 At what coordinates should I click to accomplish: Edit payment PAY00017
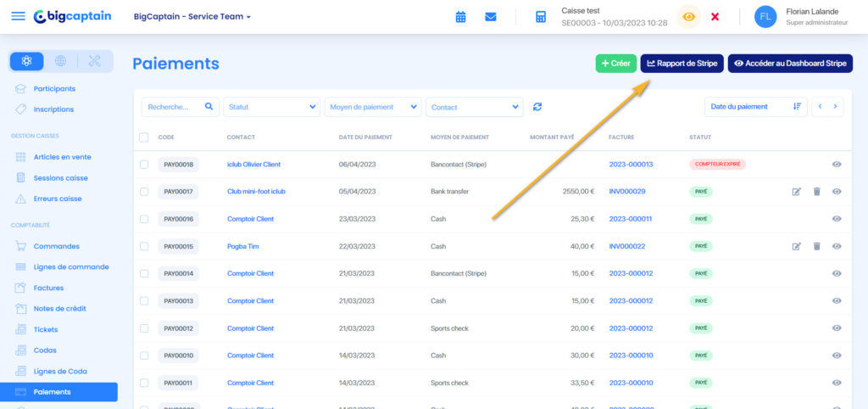(x=796, y=192)
